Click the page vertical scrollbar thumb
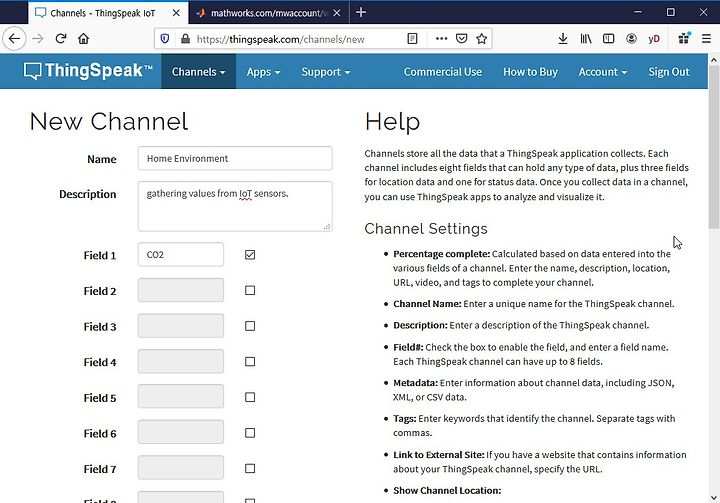This screenshot has width=720, height=503. (714, 147)
